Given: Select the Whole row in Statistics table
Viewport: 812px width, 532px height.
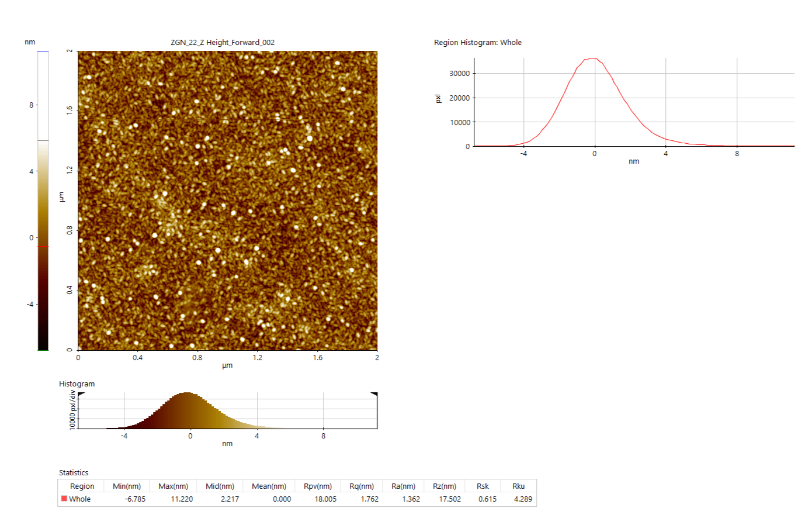Looking at the screenshot, I should (x=80, y=499).
